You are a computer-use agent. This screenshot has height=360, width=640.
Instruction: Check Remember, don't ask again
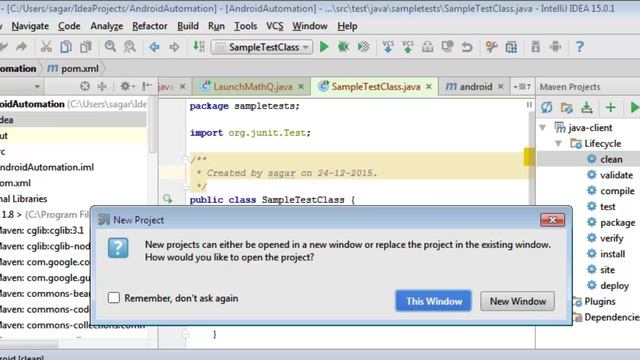[114, 298]
